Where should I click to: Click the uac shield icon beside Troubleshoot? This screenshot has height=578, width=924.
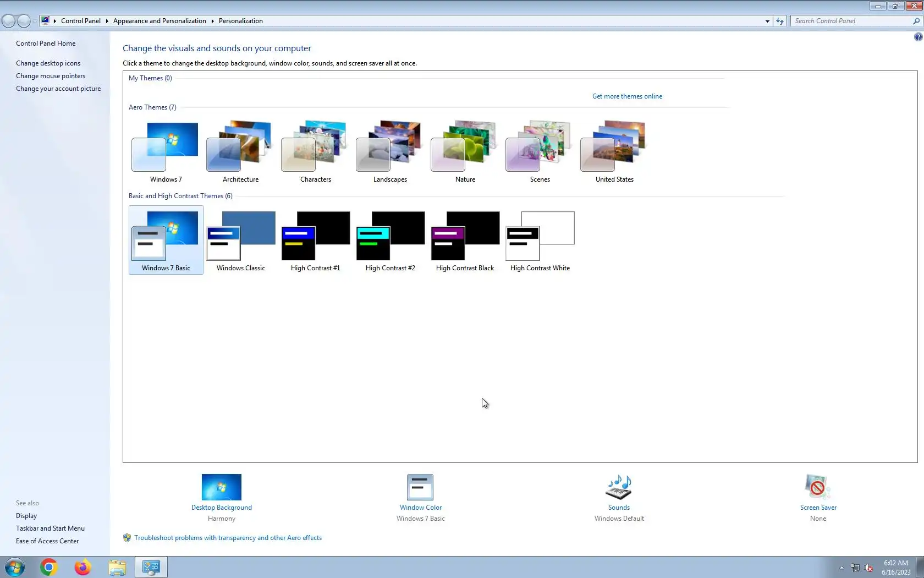tap(127, 538)
